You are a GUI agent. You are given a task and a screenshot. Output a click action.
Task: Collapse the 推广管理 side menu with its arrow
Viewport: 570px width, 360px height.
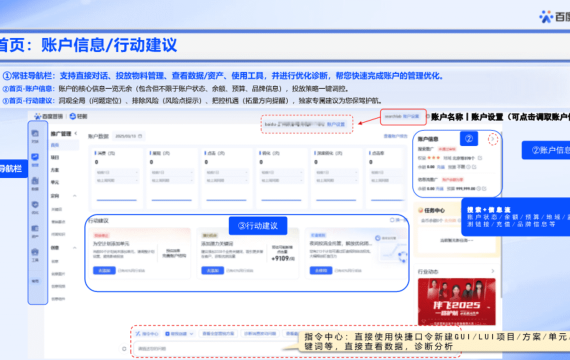click(x=76, y=133)
